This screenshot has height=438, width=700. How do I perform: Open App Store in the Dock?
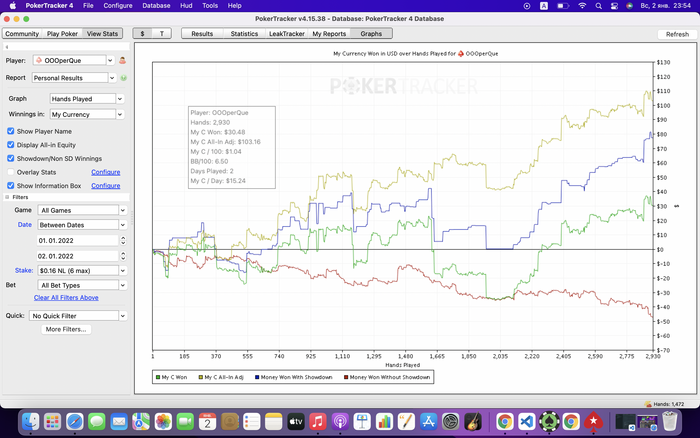[x=429, y=421]
